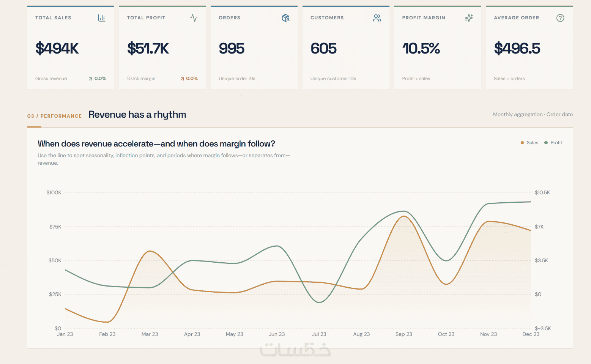Click the trend arrow beside Gross revenue's 0.0%
The height and width of the screenshot is (364, 591).
[90, 79]
